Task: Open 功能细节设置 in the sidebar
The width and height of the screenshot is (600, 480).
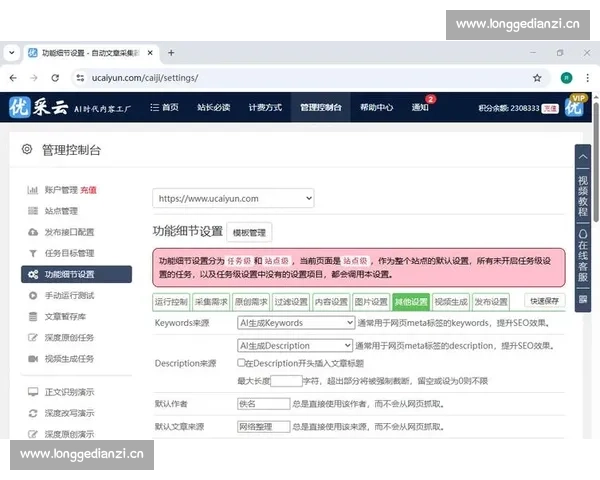Action: tap(77, 274)
